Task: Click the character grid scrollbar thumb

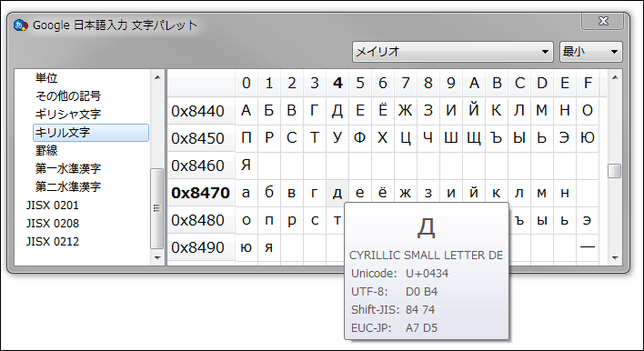Action: click(x=614, y=171)
